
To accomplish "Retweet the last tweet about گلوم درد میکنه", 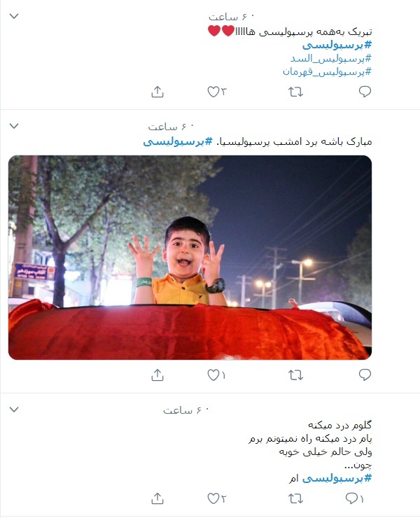I will click(295, 498).
